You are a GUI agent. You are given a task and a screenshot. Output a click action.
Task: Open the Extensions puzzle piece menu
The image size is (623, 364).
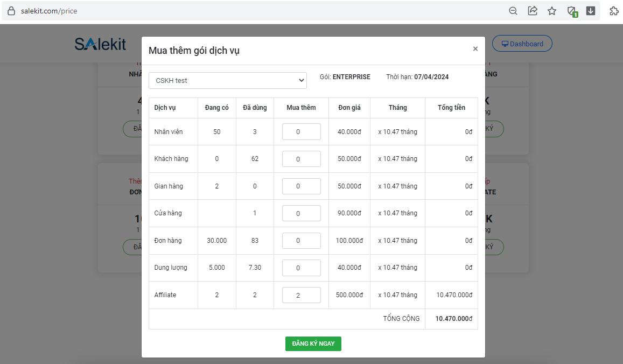[614, 11]
